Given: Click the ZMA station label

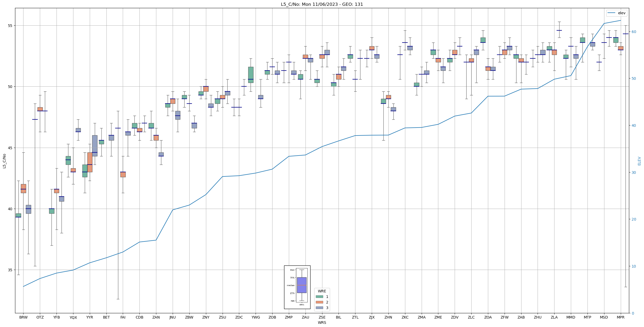Looking at the screenshot, I should 422,317.
